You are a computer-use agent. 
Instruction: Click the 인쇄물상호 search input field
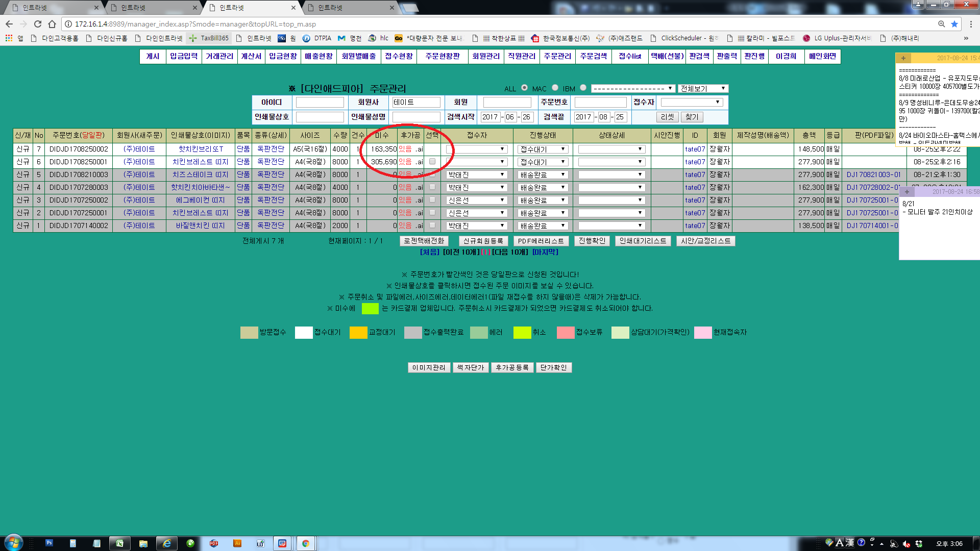click(x=320, y=117)
